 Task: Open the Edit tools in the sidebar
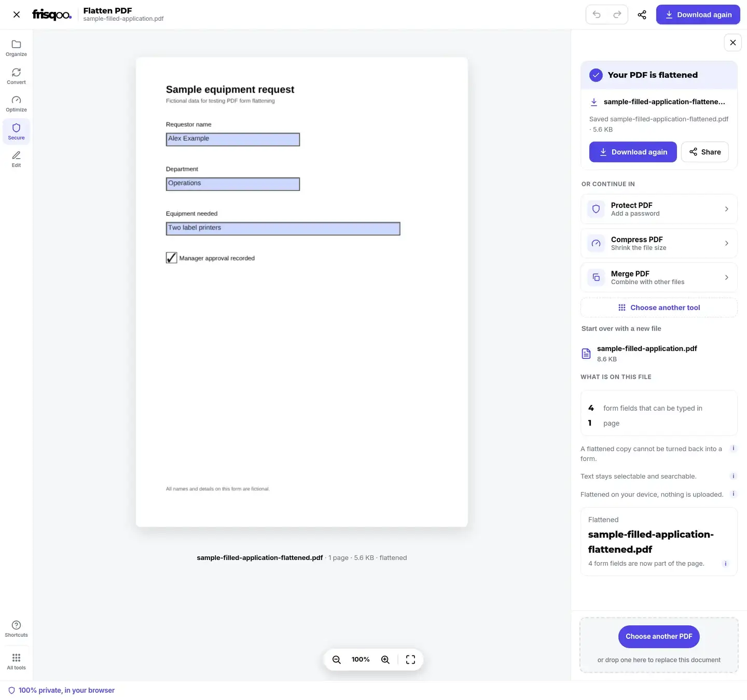coord(16,159)
